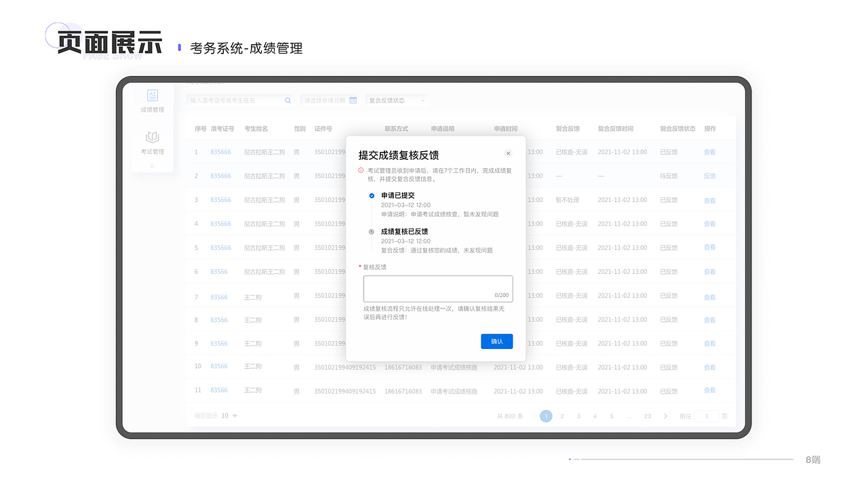Click the 反馈 link on row 2
868x488 pixels.
pos(709,176)
